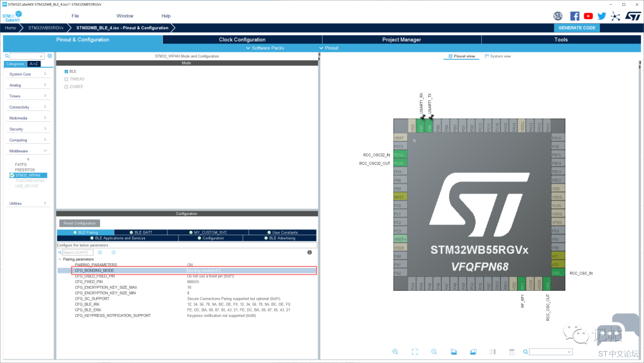644x363 pixels.
Task: Toggle the ZIGBEE mode checkbox
Action: (x=66, y=87)
